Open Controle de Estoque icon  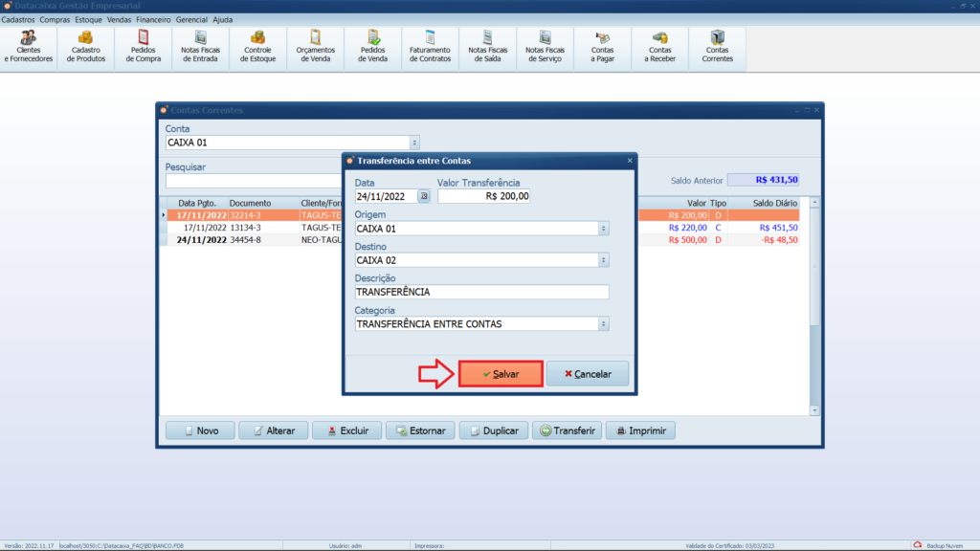258,47
